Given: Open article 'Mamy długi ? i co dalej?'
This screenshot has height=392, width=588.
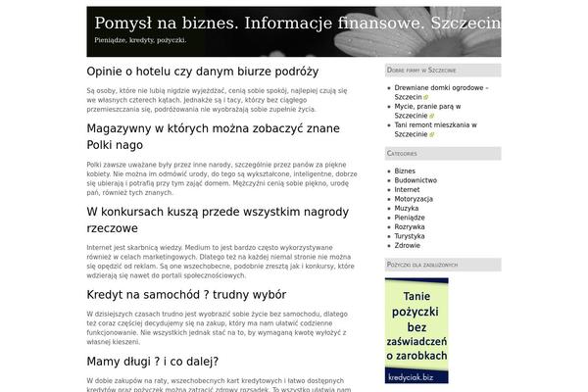Looking at the screenshot, I should coord(153,362).
